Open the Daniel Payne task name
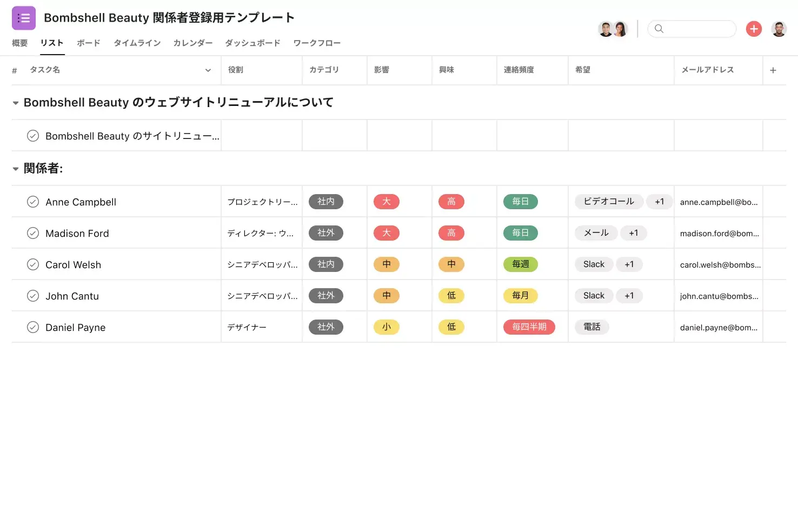Image resolution: width=798 pixels, height=532 pixels. [x=76, y=328]
